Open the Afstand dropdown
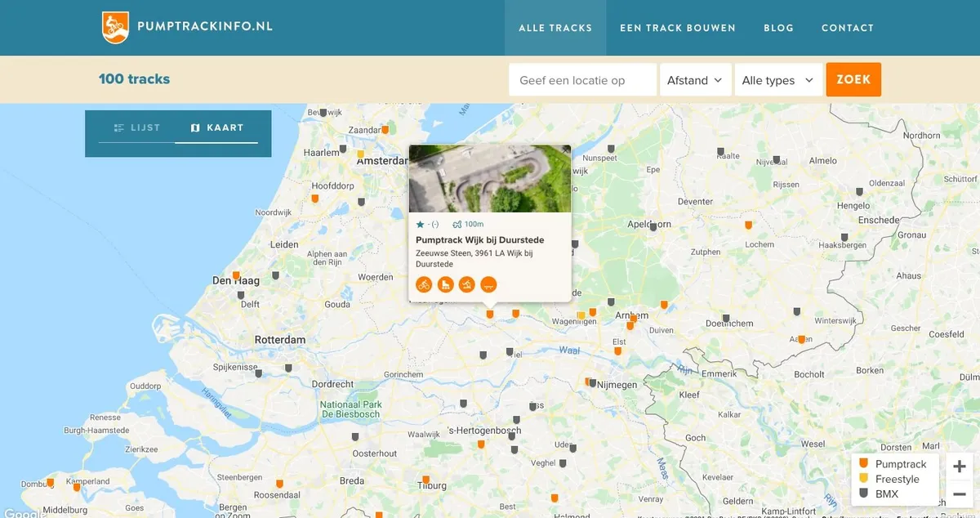 (x=695, y=80)
